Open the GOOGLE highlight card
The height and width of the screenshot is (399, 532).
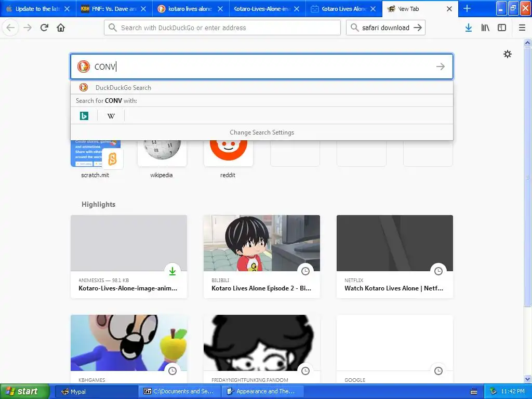click(395, 350)
